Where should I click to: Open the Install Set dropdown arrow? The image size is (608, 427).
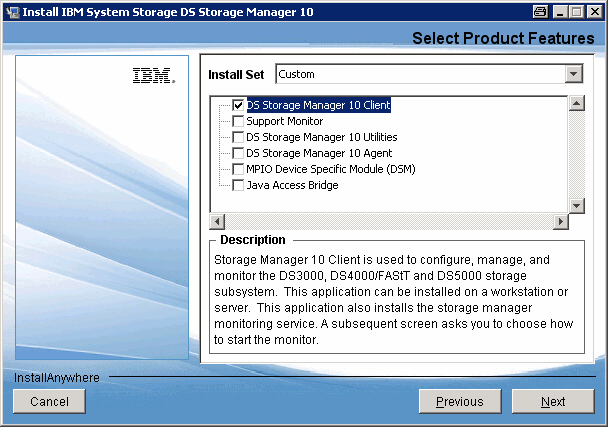coord(573,74)
